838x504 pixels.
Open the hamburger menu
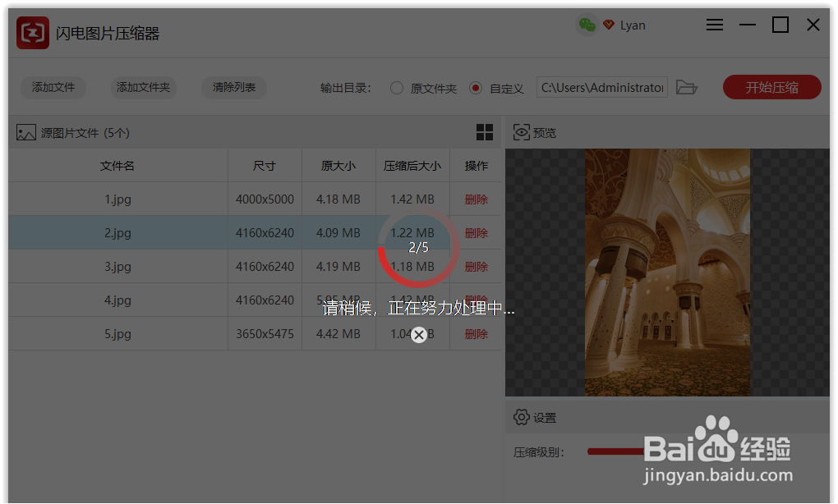click(715, 25)
